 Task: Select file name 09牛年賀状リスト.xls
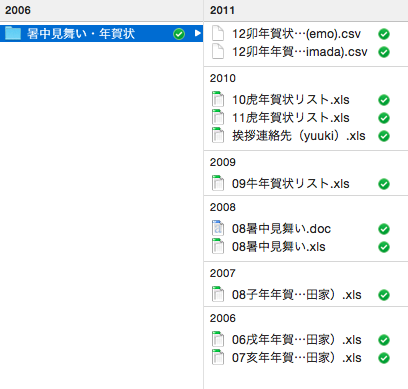tap(291, 184)
